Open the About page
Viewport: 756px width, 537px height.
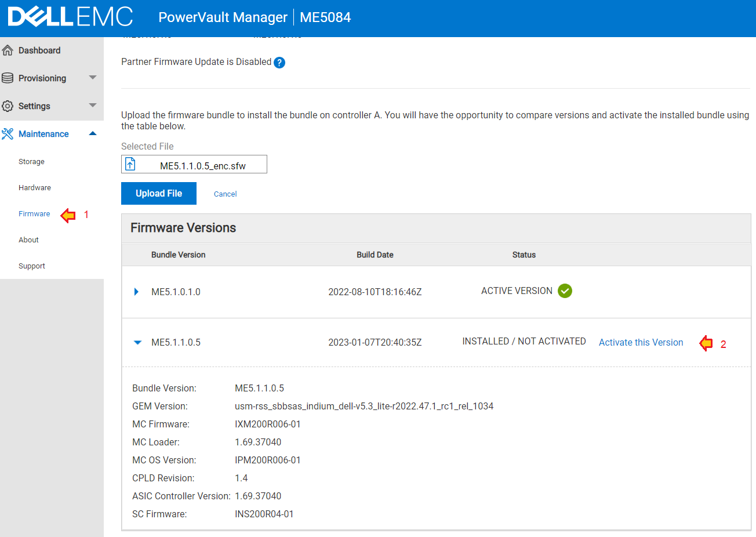pyautogui.click(x=28, y=240)
